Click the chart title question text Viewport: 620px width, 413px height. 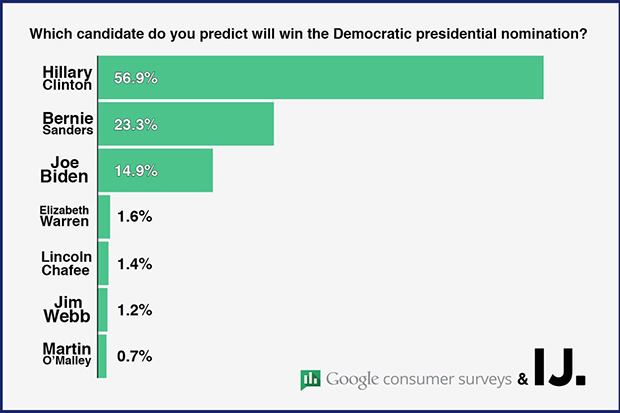(309, 33)
